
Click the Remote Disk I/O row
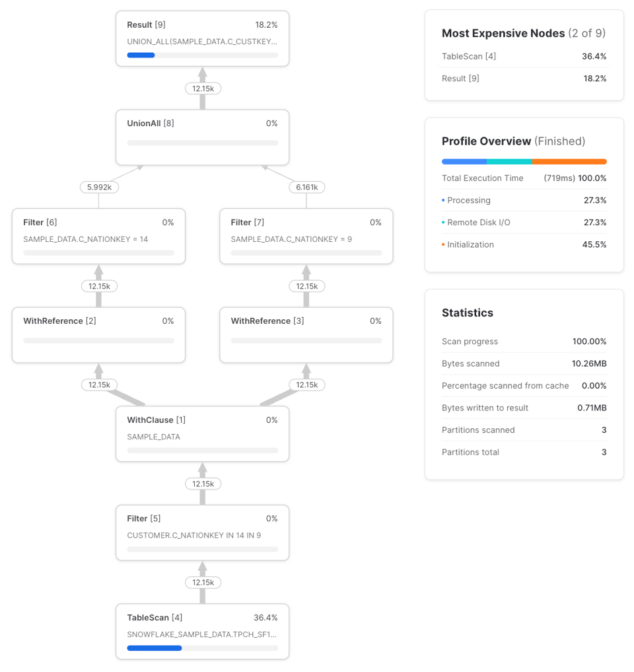(524, 223)
